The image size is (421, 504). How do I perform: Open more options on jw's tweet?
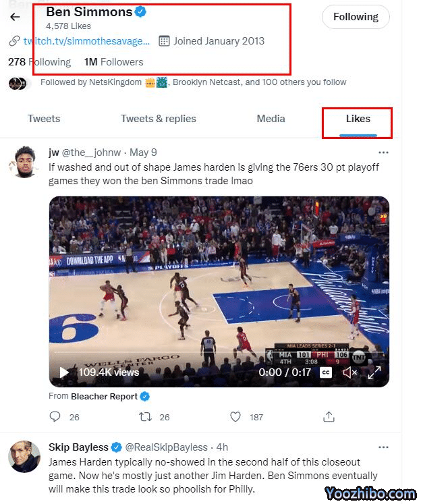click(x=383, y=152)
